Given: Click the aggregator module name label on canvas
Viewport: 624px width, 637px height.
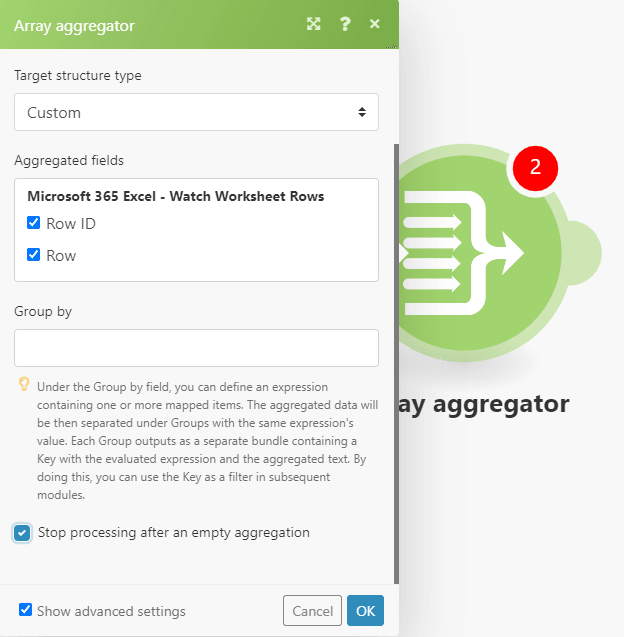Looking at the screenshot, I should point(484,404).
